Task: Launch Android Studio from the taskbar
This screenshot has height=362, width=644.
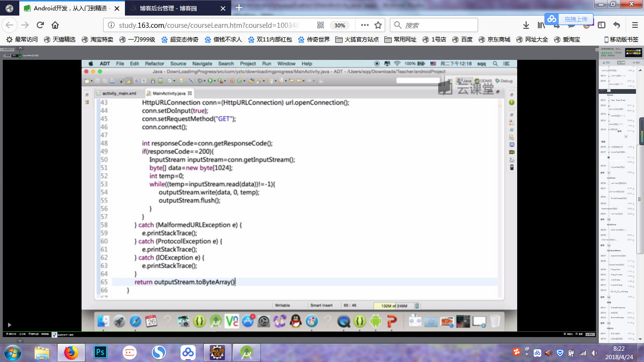Action: coord(246,352)
